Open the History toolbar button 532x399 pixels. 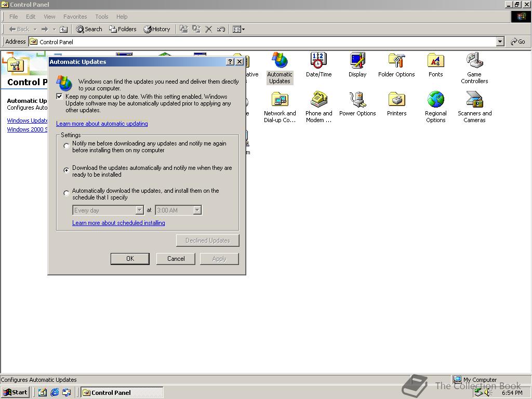pyautogui.click(x=157, y=29)
